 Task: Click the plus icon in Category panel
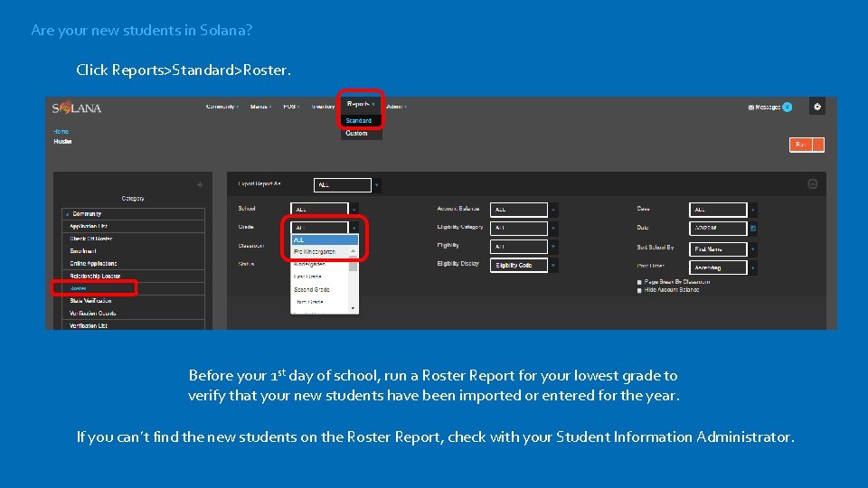200,184
